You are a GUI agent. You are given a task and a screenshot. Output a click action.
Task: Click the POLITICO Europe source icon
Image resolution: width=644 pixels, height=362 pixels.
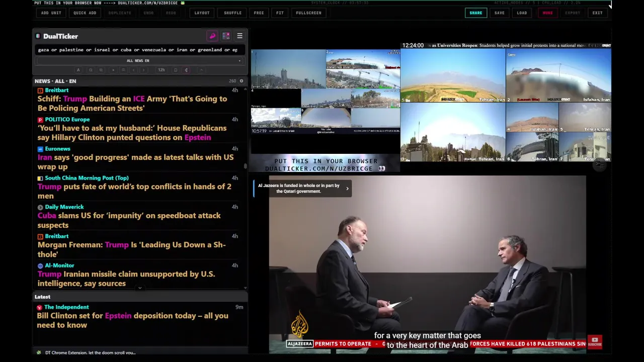[40, 120]
